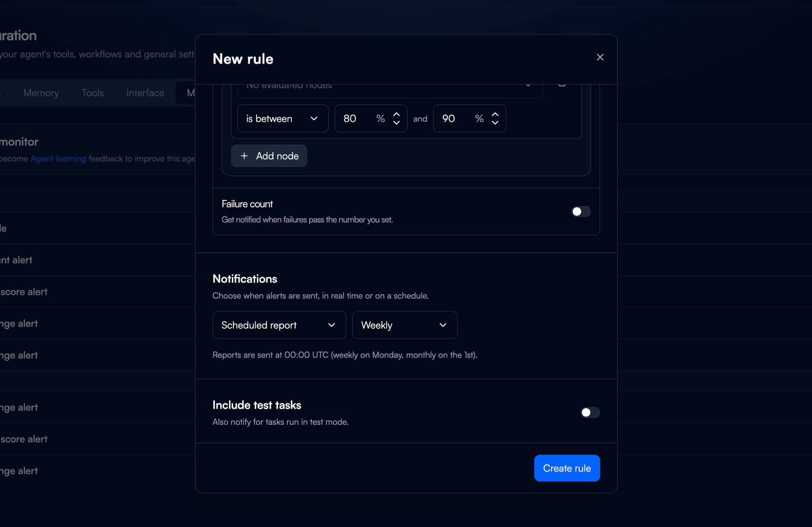Enable the Failure count toggle
Viewport: 812px width, 527px height.
point(581,212)
